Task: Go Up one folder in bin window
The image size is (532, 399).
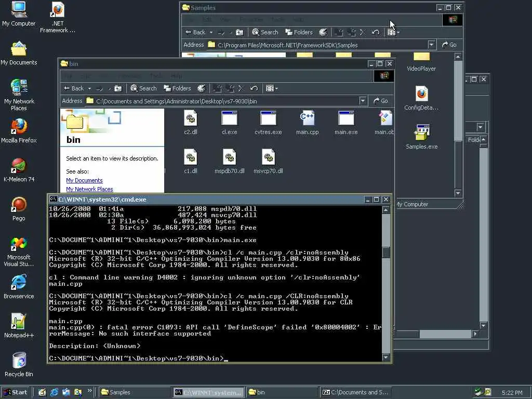Action: 118,88
